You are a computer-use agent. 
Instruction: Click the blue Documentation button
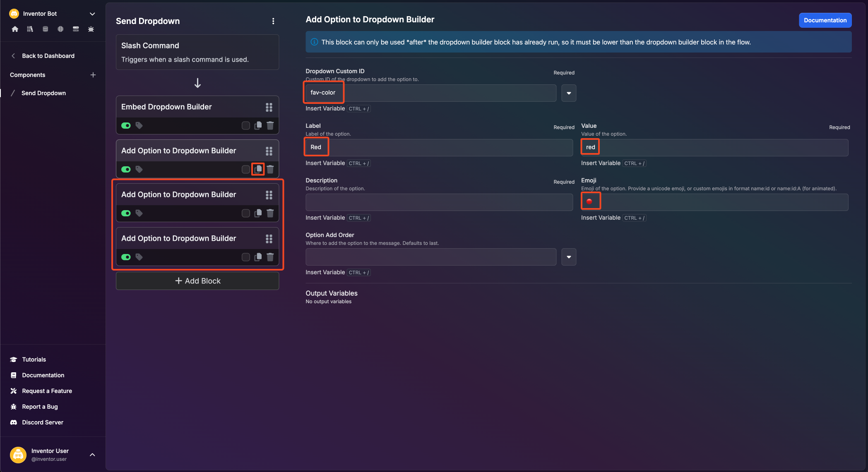825,20
